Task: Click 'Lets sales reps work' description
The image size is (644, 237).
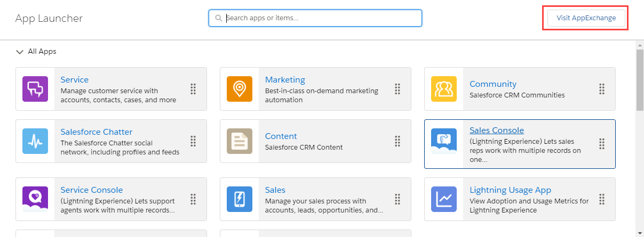Action: [x=526, y=151]
